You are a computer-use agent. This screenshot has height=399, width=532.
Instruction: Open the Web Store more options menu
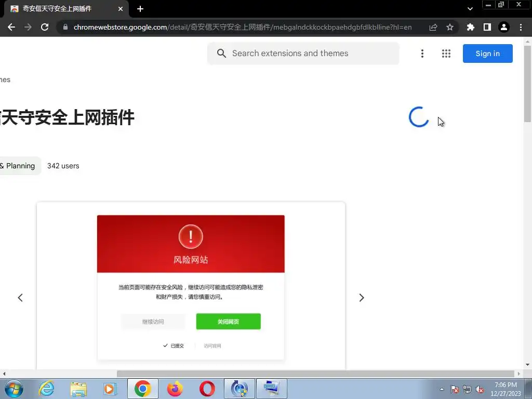(x=422, y=54)
